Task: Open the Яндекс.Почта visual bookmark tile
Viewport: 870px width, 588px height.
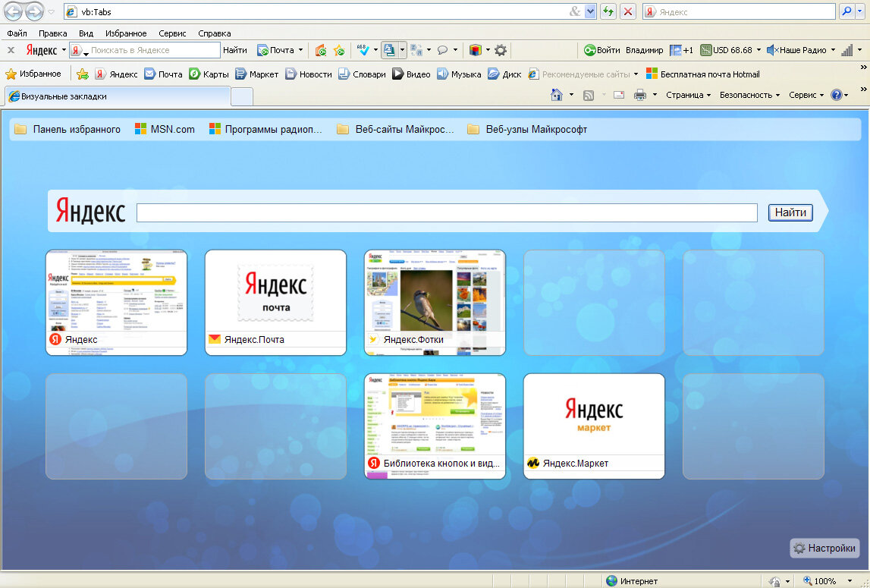Action: coord(276,302)
